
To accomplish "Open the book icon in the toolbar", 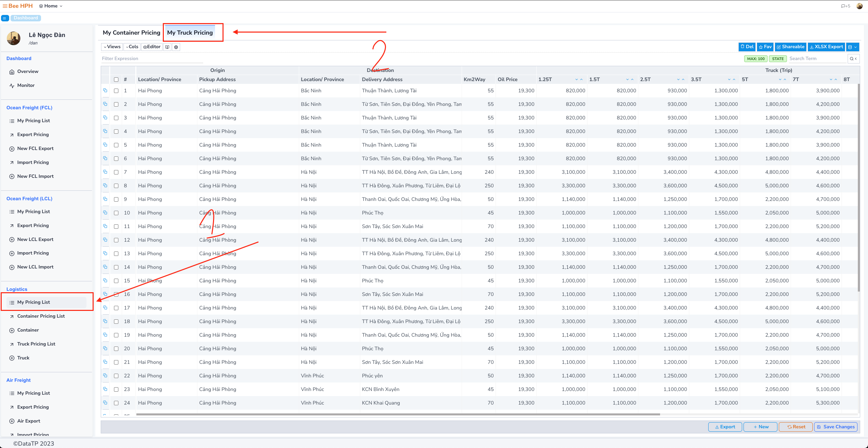I will [167, 47].
